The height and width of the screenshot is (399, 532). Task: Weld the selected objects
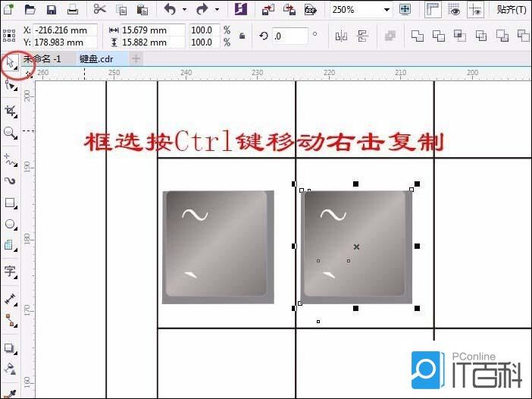pyautogui.click(x=418, y=36)
